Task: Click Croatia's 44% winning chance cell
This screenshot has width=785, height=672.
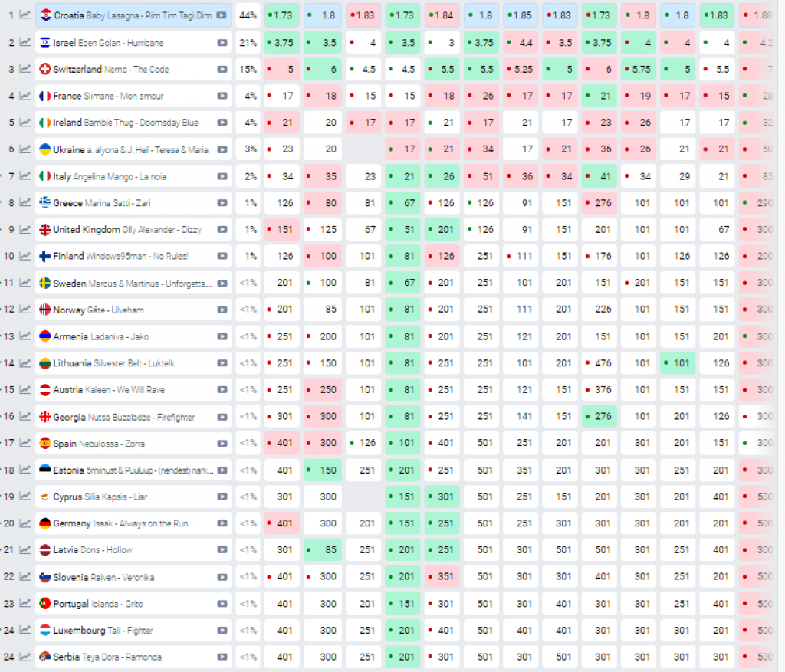Action: (x=248, y=15)
